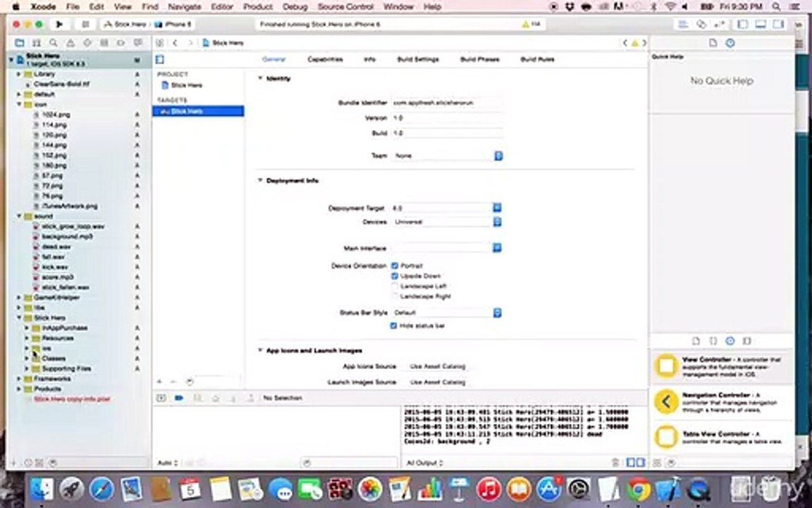Switch to the Build Phases tab
This screenshot has height=508, width=812.
click(479, 59)
